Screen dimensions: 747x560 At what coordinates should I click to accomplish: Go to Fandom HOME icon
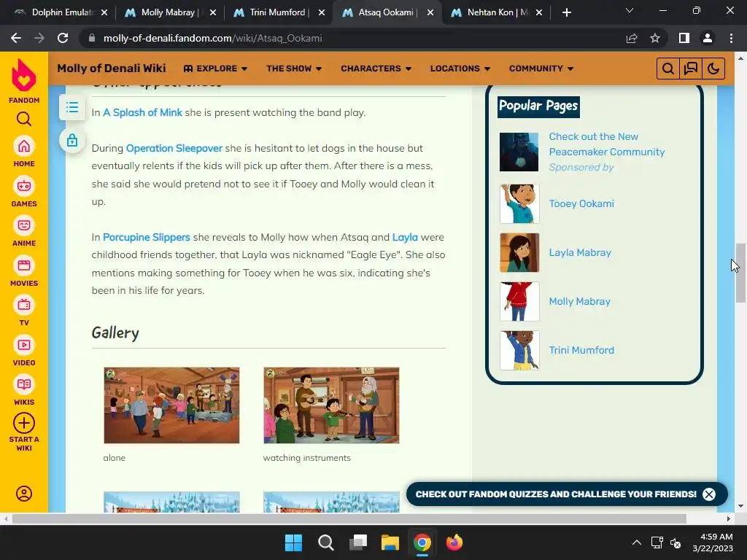tap(24, 146)
